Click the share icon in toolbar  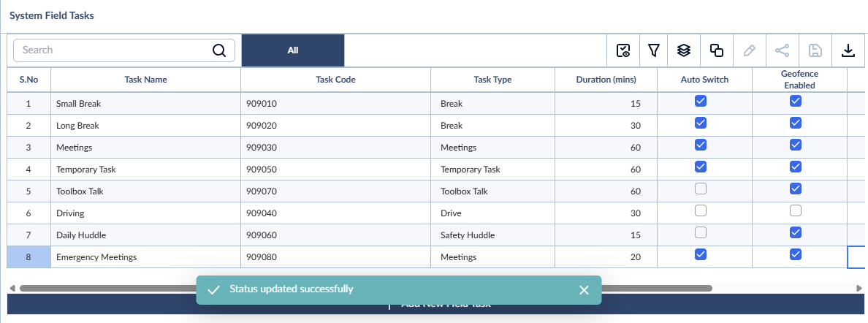tap(783, 50)
